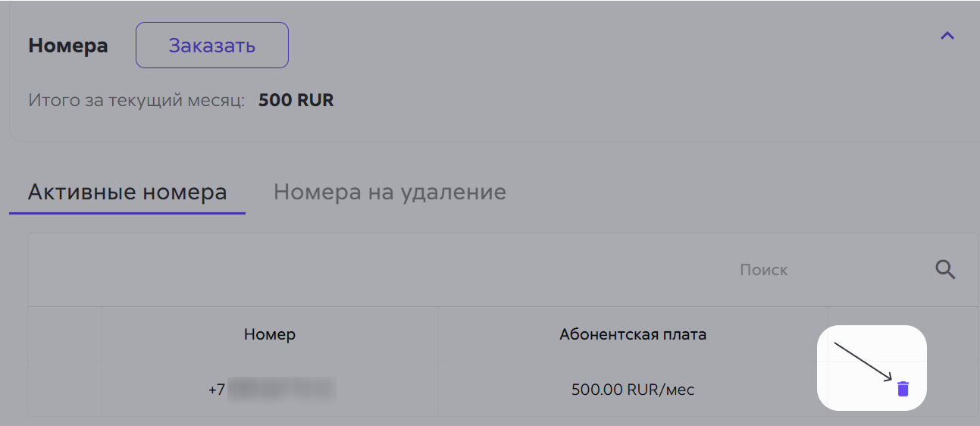Click the blank header cell above the trash icon
Viewport: 980px width, 426px height.
[x=903, y=316]
